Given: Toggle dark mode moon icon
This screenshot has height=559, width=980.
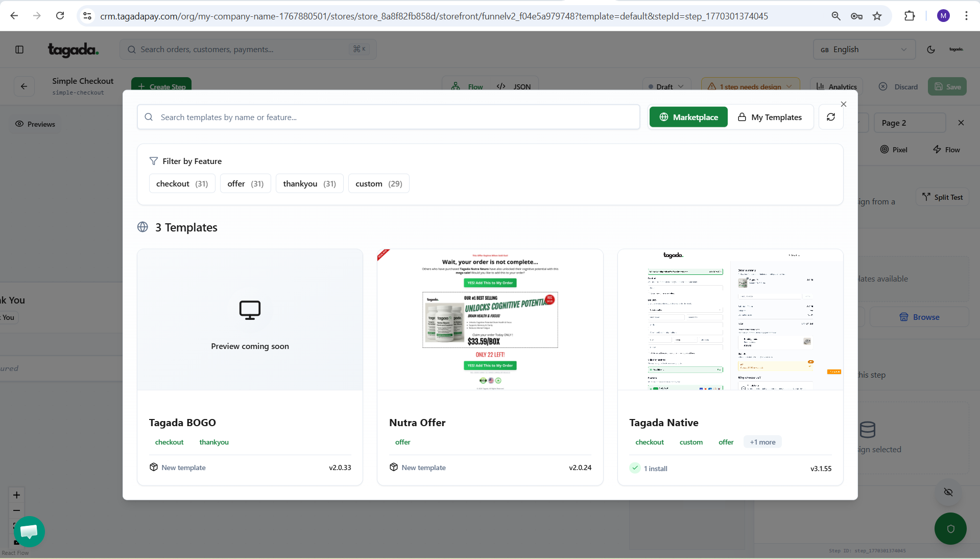Looking at the screenshot, I should coord(931,50).
